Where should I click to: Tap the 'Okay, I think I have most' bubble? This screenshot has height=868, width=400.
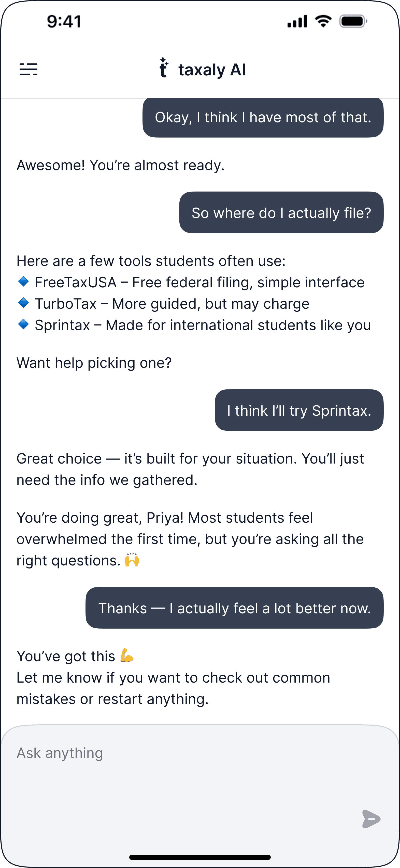click(x=263, y=118)
